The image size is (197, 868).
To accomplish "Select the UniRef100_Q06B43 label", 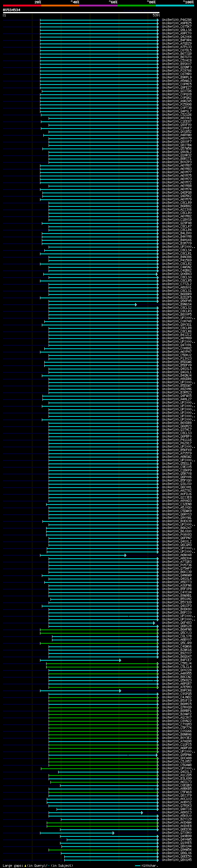I will [176, 274].
